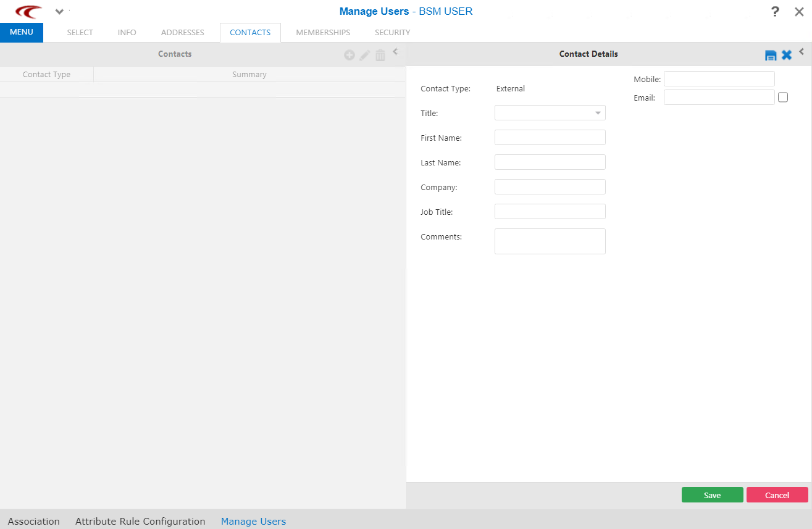
Task: Select the edit pencil icon in Contacts panel
Action: click(x=364, y=54)
